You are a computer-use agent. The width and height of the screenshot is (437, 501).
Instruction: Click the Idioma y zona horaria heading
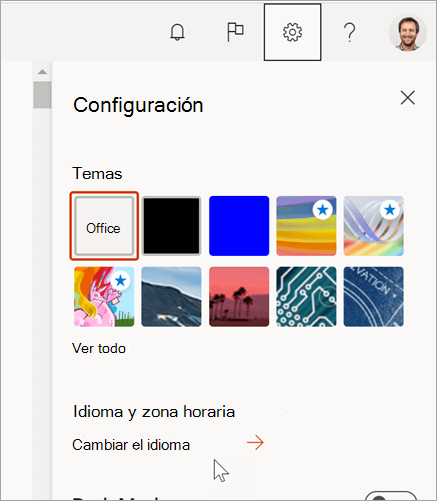(154, 412)
